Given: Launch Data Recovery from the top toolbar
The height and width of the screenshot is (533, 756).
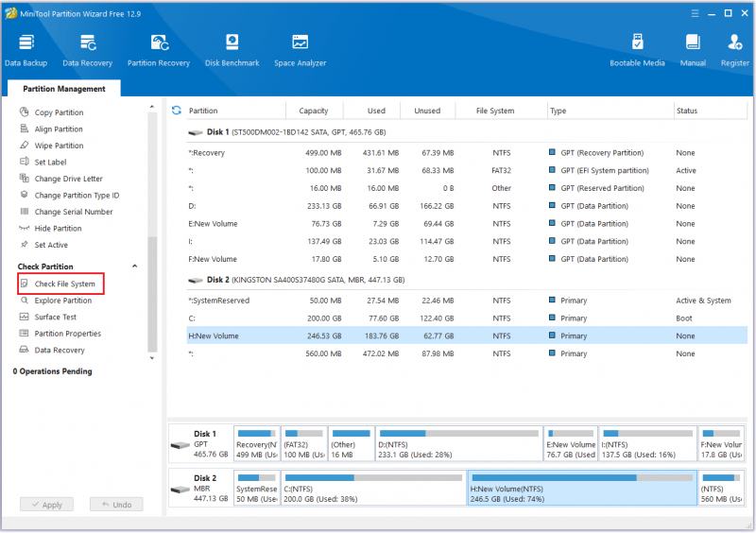Looking at the screenshot, I should tap(87, 50).
